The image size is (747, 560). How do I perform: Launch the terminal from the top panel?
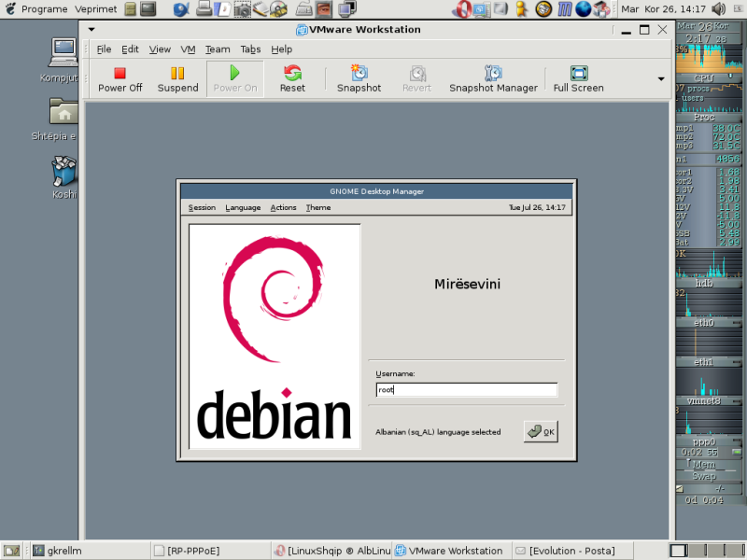148,9
